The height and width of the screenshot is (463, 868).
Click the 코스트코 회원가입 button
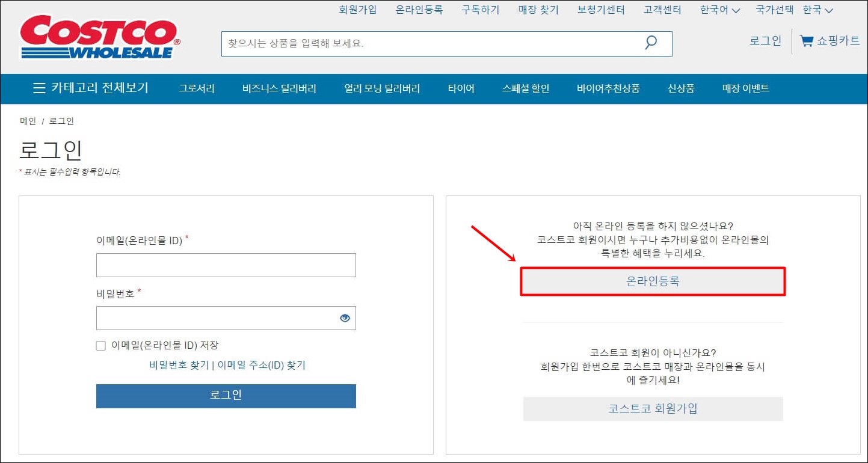(653, 409)
